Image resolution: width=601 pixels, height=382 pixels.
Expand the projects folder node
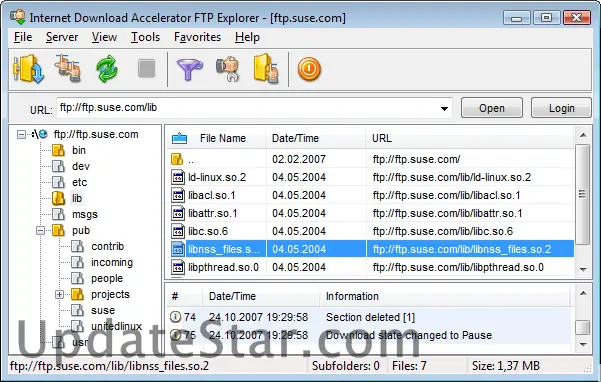click(59, 295)
